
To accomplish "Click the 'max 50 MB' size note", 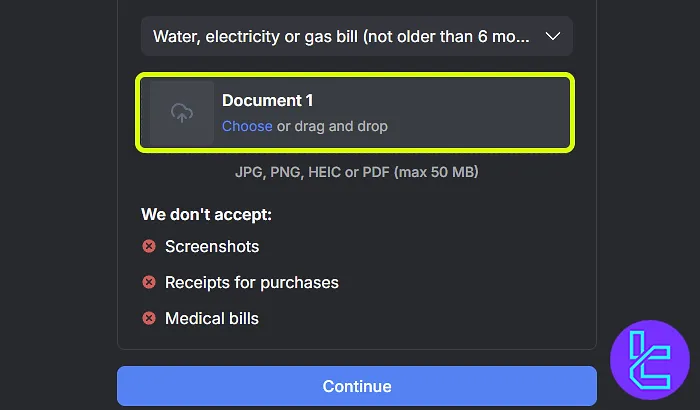I will click(436, 172).
